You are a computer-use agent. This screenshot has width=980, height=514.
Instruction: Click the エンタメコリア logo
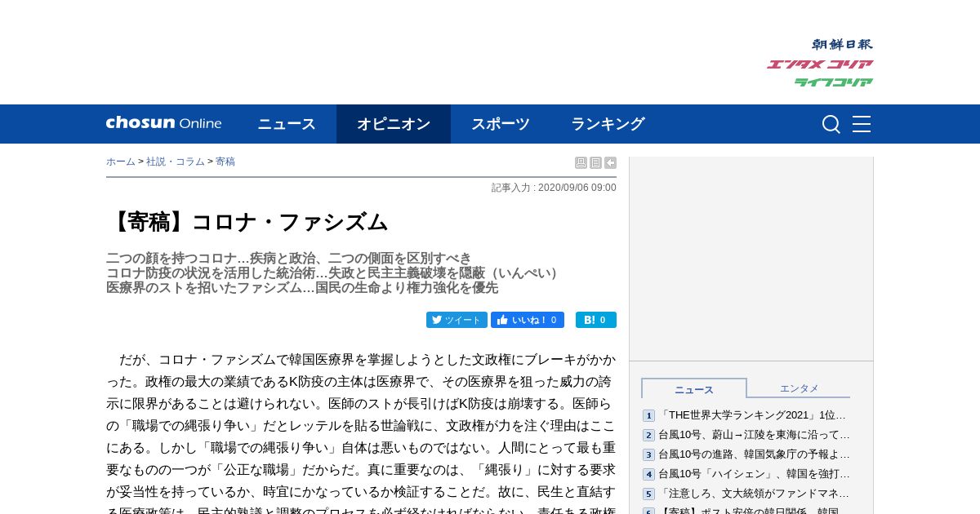(820, 64)
